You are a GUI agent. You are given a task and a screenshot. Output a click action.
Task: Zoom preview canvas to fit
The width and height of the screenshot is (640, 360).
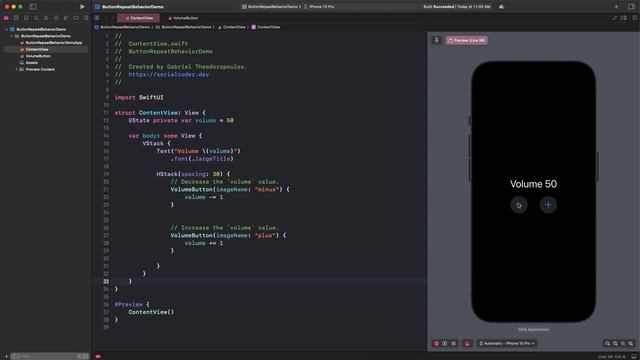click(623, 343)
